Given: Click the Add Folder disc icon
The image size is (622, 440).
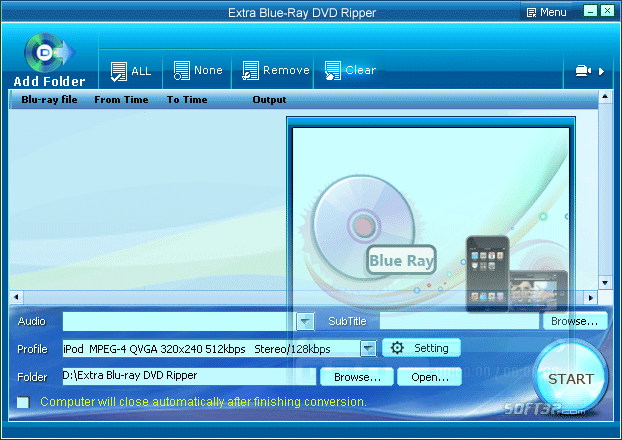Looking at the screenshot, I should click(49, 53).
